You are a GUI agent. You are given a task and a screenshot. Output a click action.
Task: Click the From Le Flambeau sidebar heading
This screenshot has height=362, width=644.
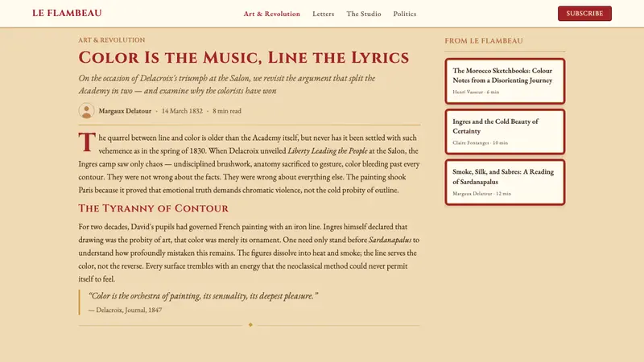pyautogui.click(x=484, y=41)
